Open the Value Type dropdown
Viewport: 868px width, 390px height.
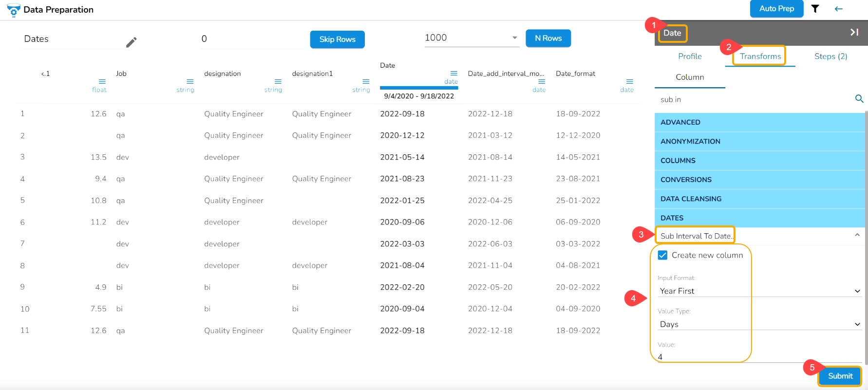click(759, 324)
